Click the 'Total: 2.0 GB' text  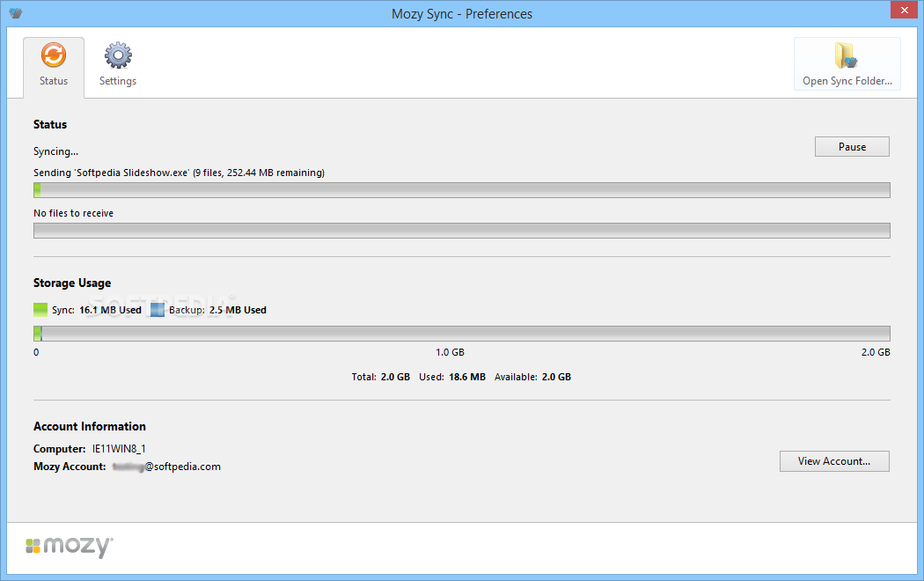[x=381, y=377]
